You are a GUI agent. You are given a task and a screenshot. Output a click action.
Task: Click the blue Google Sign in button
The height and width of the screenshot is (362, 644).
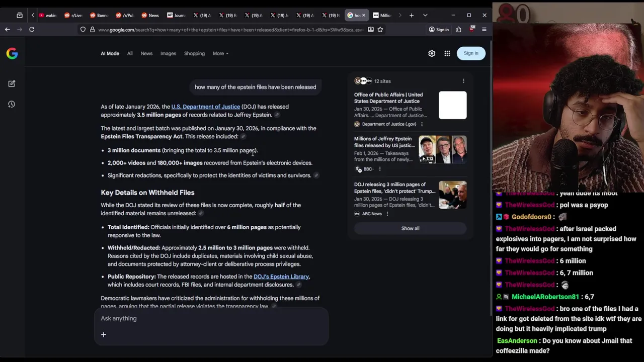[471, 53]
